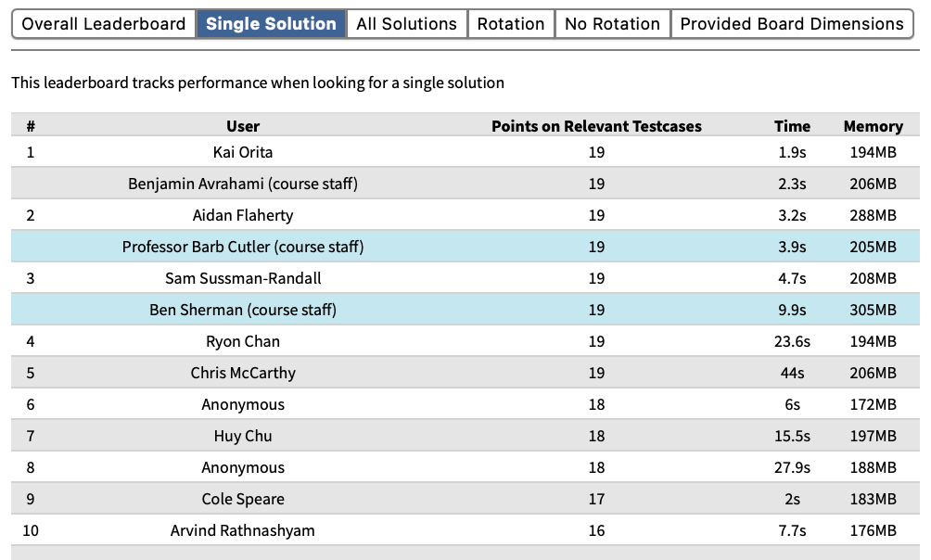Select the Single Solution tab
Screen dimensions: 931x560
coord(271,24)
